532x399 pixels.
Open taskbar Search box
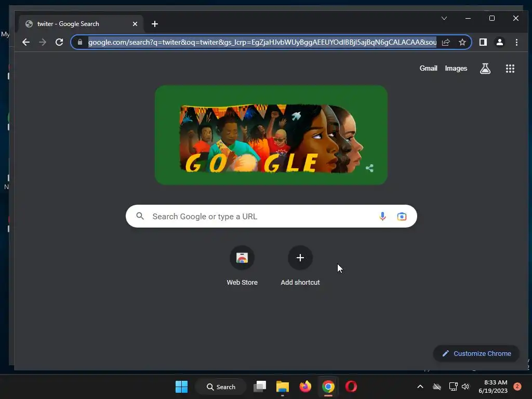tap(221, 387)
